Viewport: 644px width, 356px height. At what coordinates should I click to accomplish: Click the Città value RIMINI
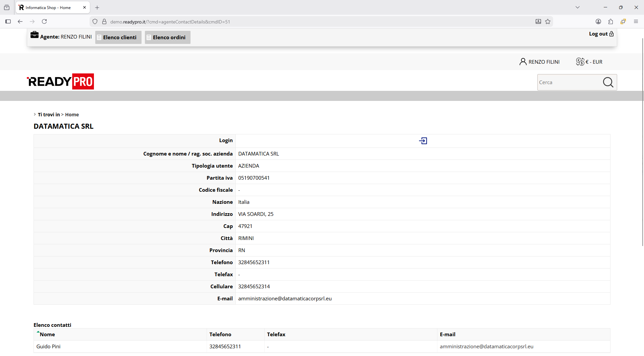pos(246,238)
